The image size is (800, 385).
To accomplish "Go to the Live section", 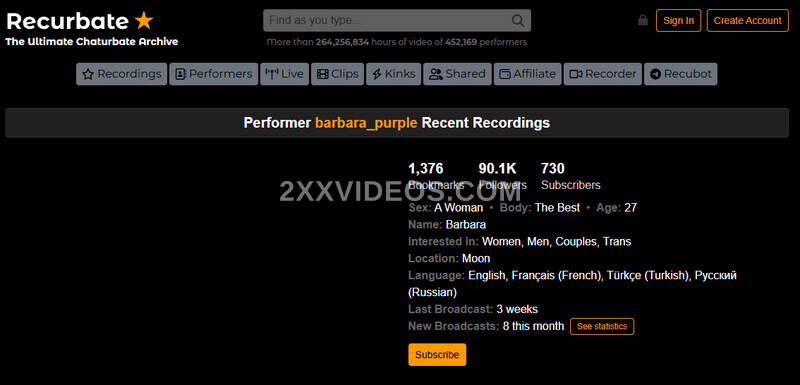I will tap(284, 74).
